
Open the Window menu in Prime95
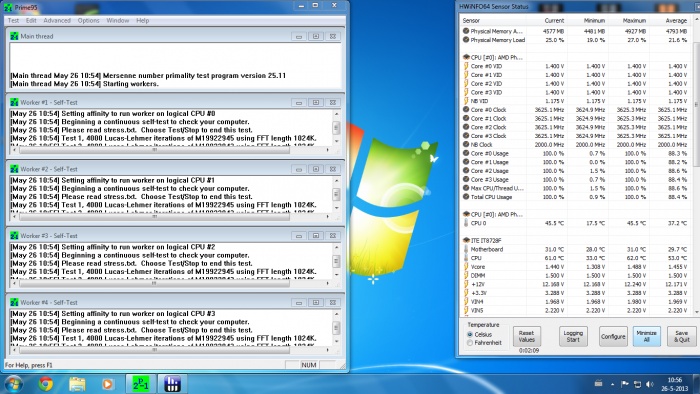tap(117, 21)
